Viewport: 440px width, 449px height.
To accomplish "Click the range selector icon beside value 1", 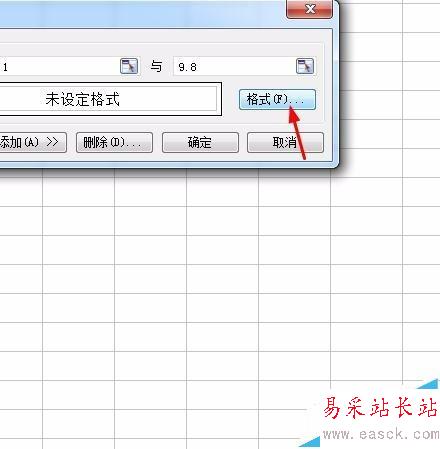I will (x=129, y=66).
